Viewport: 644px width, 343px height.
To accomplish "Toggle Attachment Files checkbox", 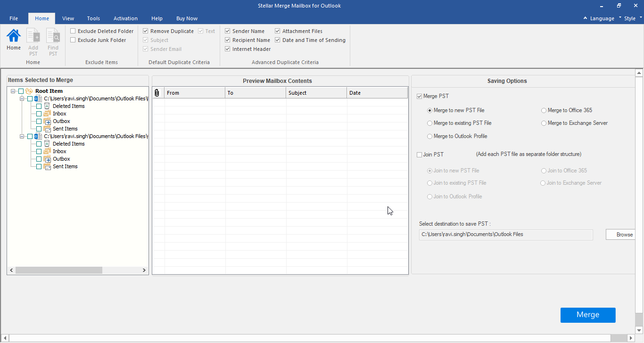I will pyautogui.click(x=278, y=31).
